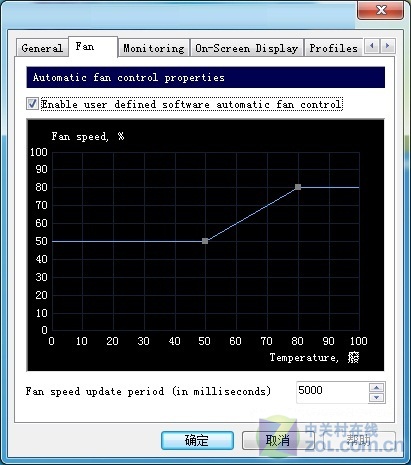Close the properties dialog window
This screenshot has height=465, width=411.
(x=381, y=10)
